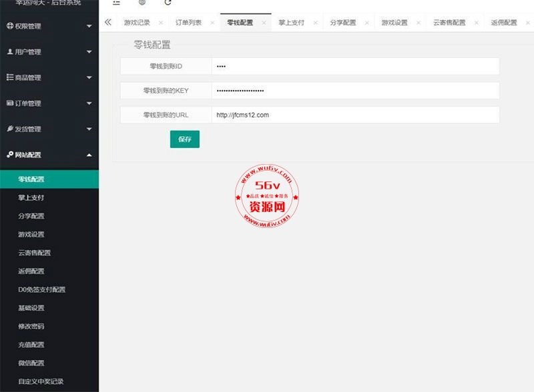
Task: Collapse the 网站配置 menu arrow
Action: 89,155
